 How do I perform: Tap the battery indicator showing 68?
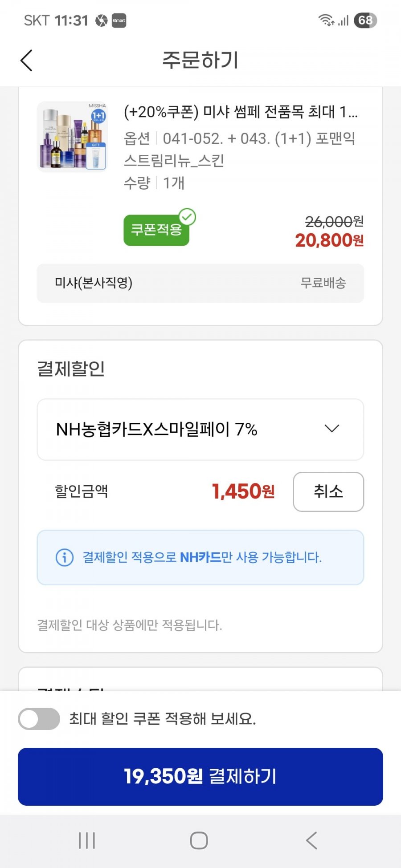[365, 20]
